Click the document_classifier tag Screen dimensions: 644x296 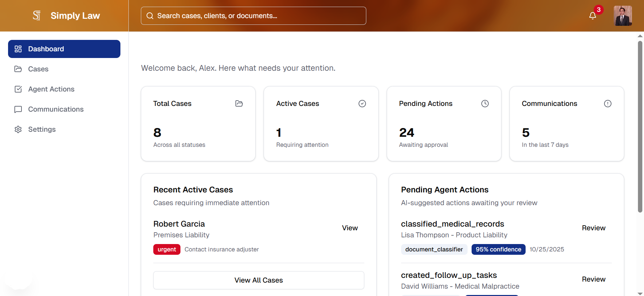tap(434, 249)
